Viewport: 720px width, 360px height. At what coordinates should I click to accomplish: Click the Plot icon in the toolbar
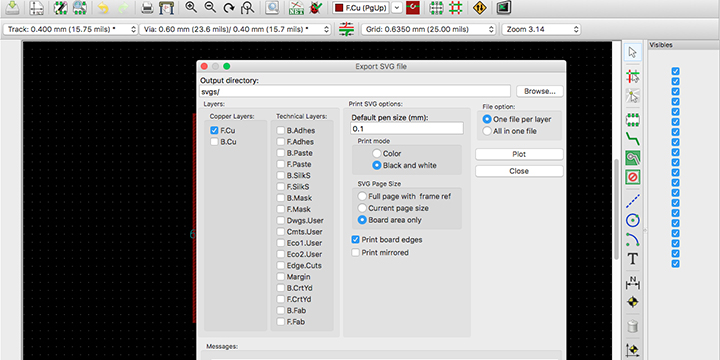point(166,7)
